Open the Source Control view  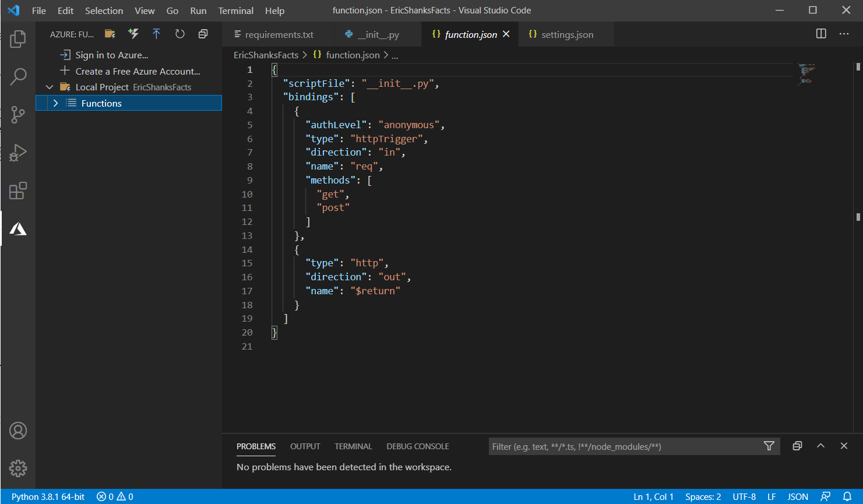(x=18, y=114)
